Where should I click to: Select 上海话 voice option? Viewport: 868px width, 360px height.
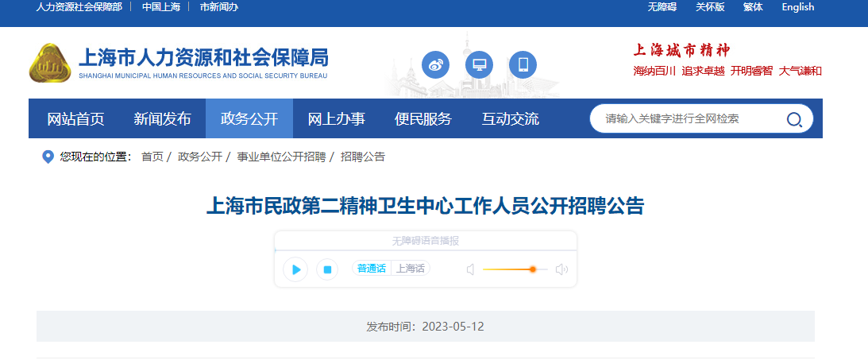tap(411, 268)
